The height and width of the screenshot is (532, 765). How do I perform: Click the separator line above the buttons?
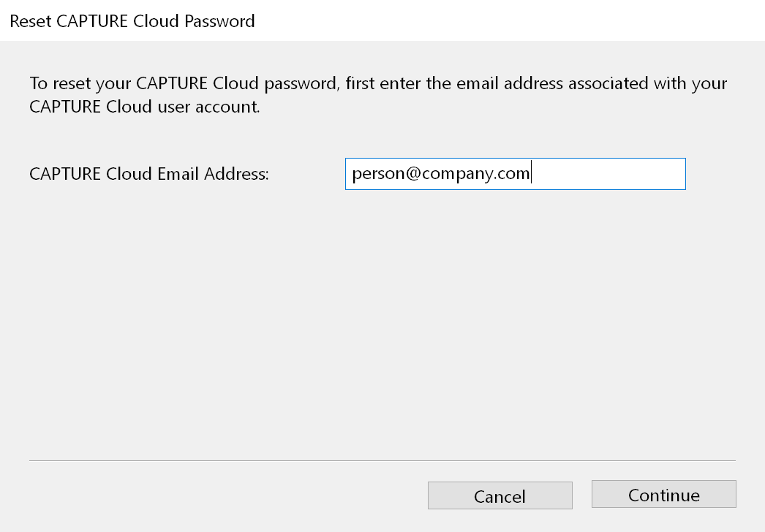[382, 460]
